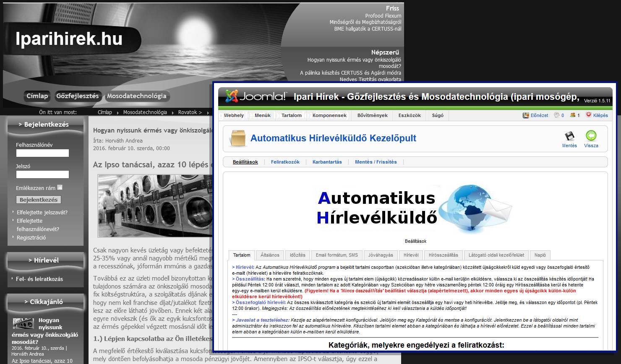The width and height of the screenshot is (621, 364).
Task: Open the Feliratkozók submenu link
Action: tap(285, 162)
